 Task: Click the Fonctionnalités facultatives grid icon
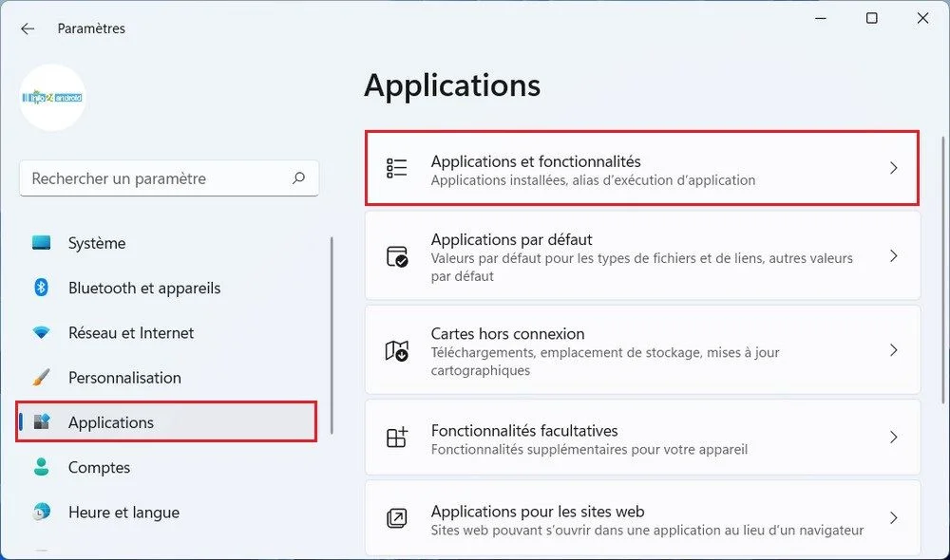(396, 438)
